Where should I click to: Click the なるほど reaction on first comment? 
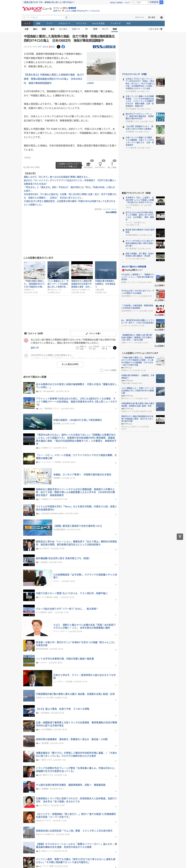coord(91,348)
